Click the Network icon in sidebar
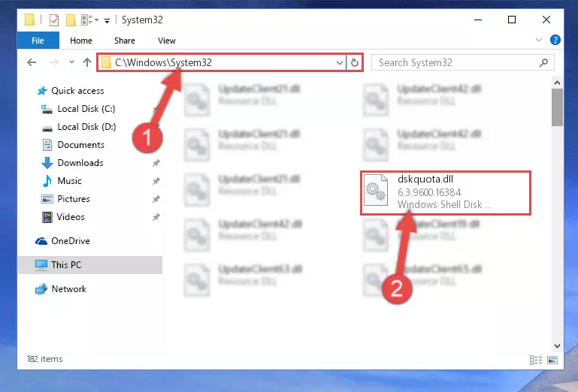The width and height of the screenshot is (578, 392). click(41, 289)
